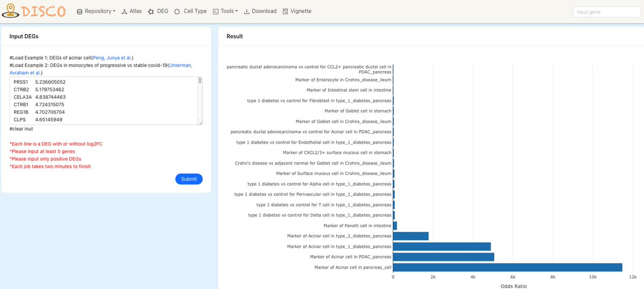Click the Acinar cell in type_2_diabetes_pancreas bar
The height and width of the screenshot is (289, 644).
(411, 236)
